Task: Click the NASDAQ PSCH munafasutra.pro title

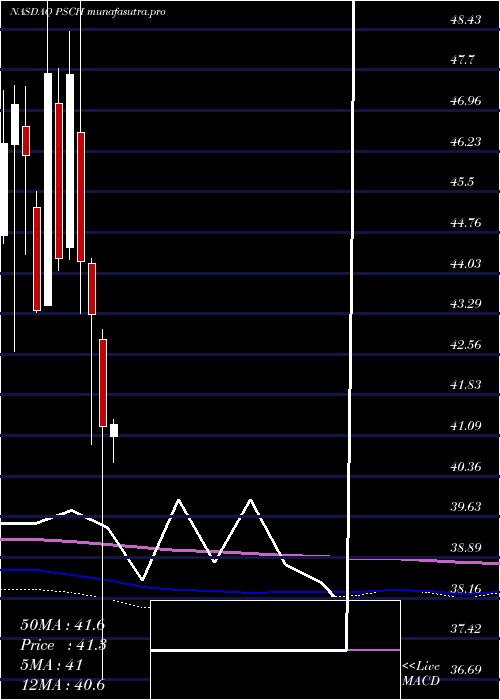Action: tap(88, 12)
